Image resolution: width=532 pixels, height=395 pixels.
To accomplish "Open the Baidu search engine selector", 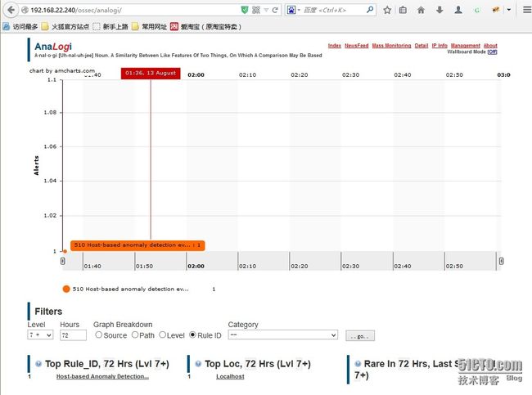I will 294,10.
